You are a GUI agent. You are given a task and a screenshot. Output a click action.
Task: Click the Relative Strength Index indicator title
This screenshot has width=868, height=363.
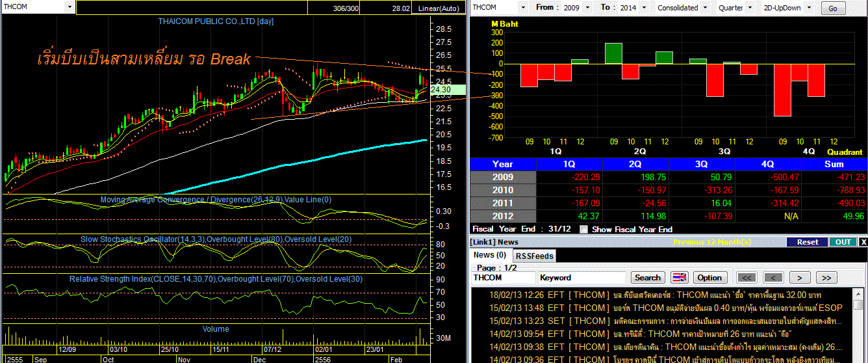tap(216, 279)
